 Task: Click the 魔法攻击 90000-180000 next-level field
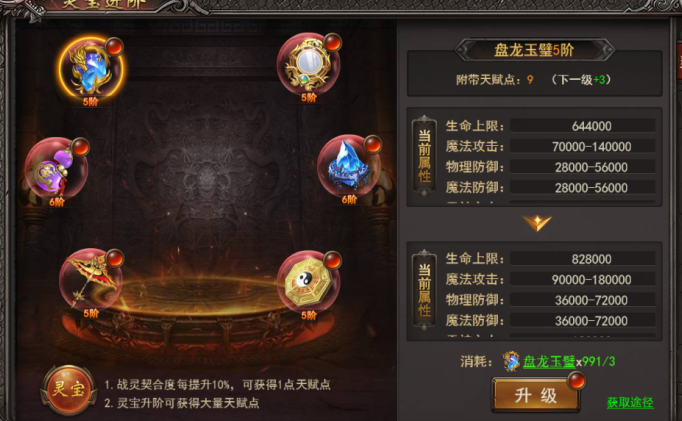(x=583, y=279)
